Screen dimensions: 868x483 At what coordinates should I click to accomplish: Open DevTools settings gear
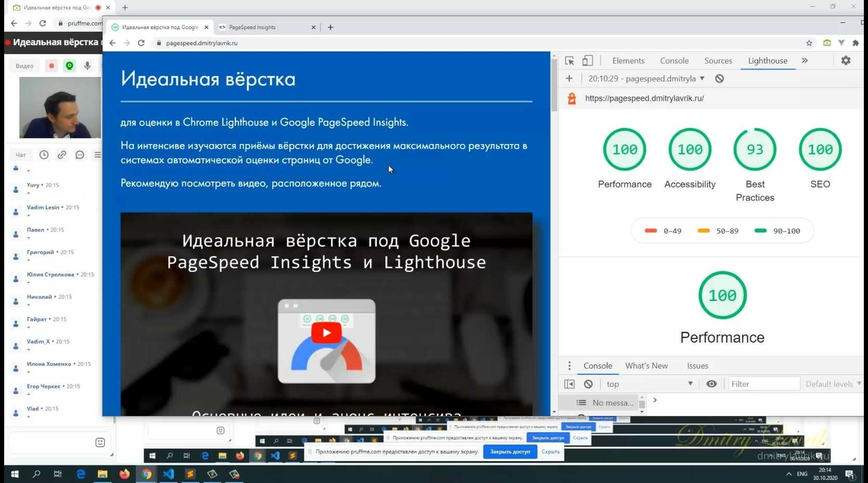[846, 61]
